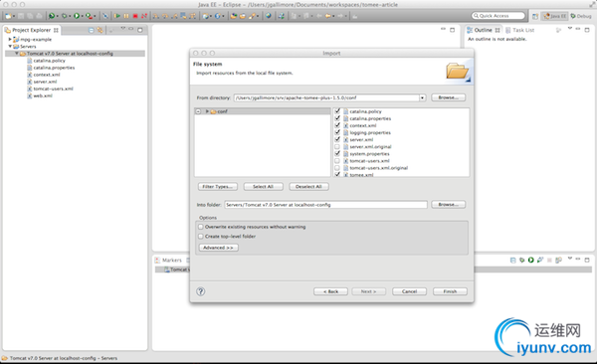Check tomcat-users.xml.original in import list
The height and width of the screenshot is (364, 597).
coord(337,168)
